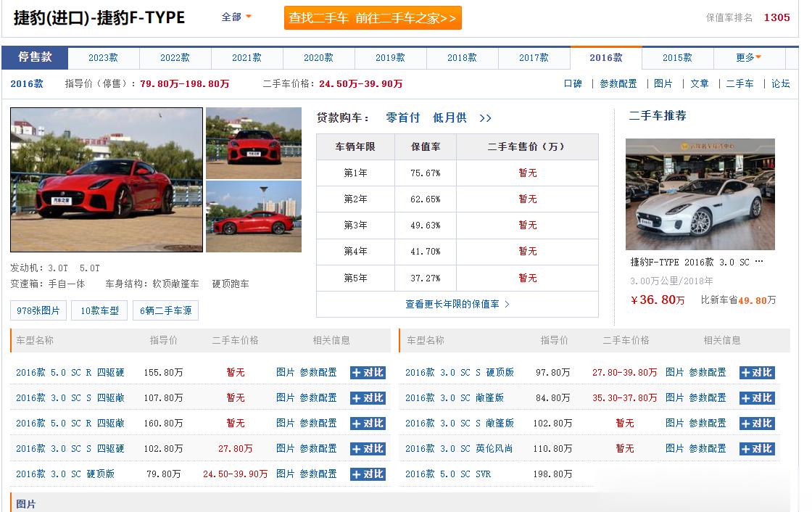Open the 文章 link
Screen dimensions: 812x512
tap(699, 83)
